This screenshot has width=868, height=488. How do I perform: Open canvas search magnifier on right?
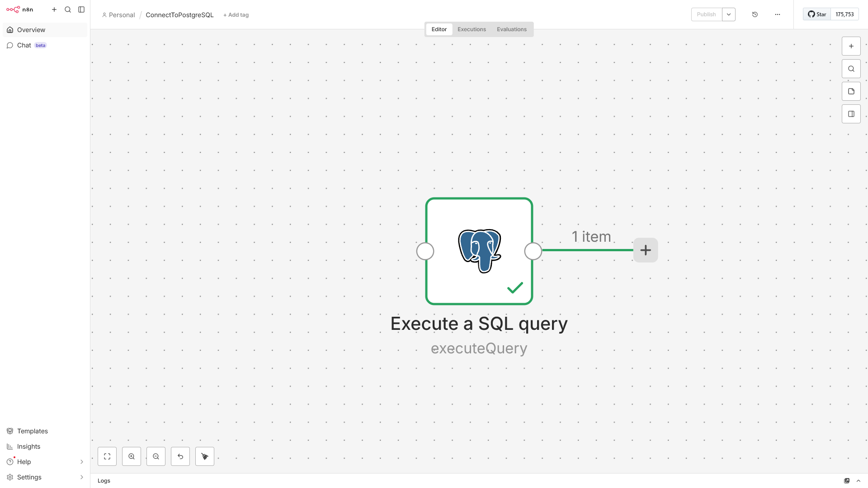(x=851, y=69)
